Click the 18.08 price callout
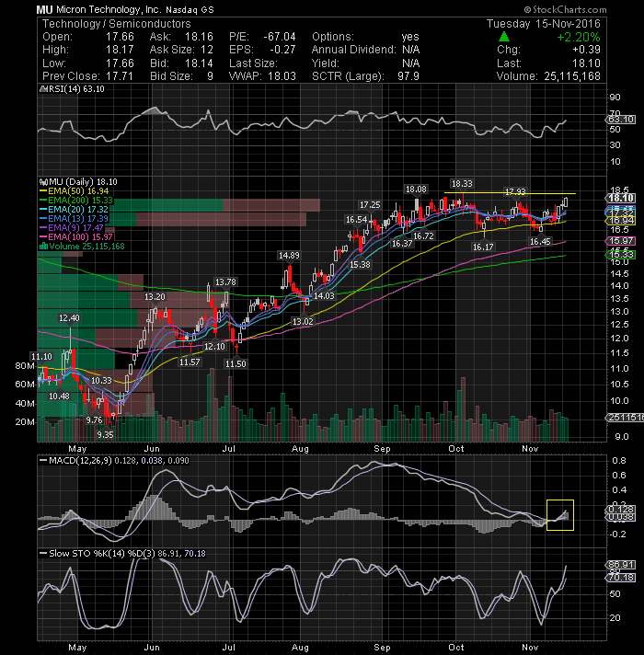Image resolution: width=644 pixels, height=655 pixels. tap(416, 190)
